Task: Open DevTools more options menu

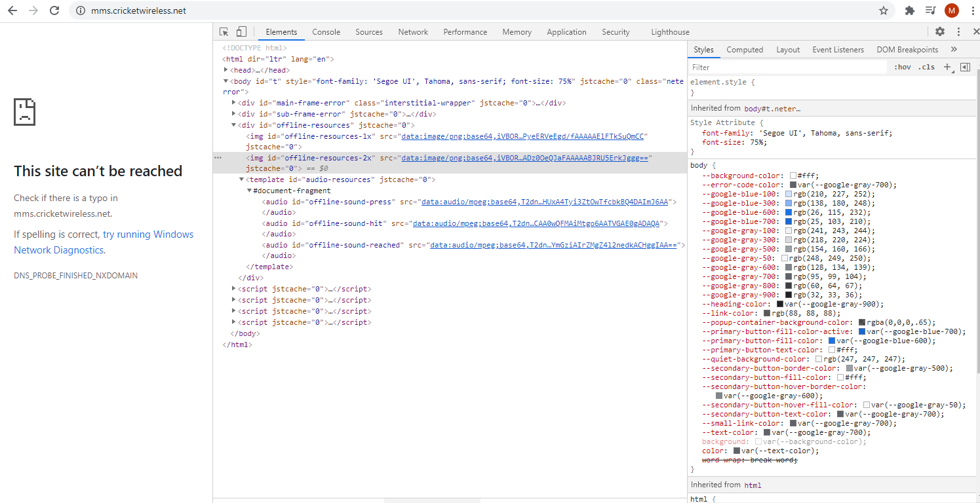Action: coord(958,31)
